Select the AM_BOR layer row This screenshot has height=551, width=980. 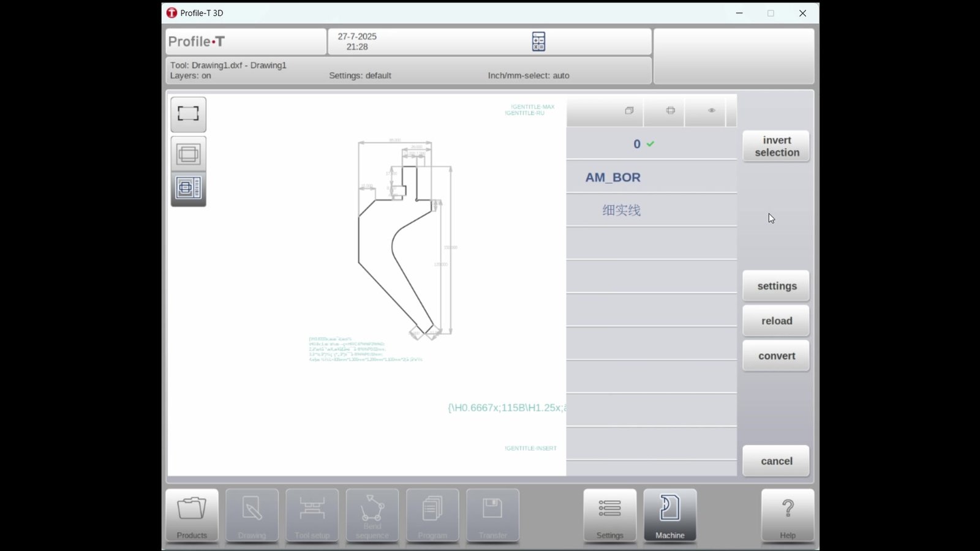(x=651, y=178)
